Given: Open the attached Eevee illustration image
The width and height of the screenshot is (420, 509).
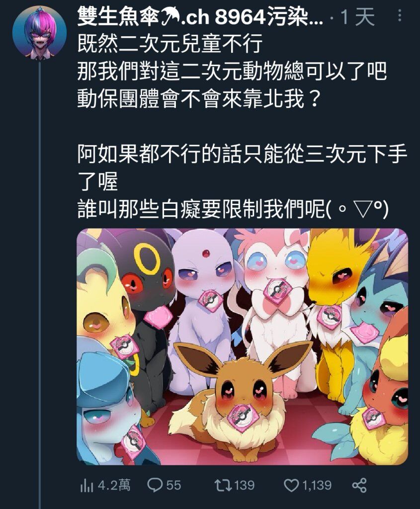Looking at the screenshot, I should tap(242, 346).
